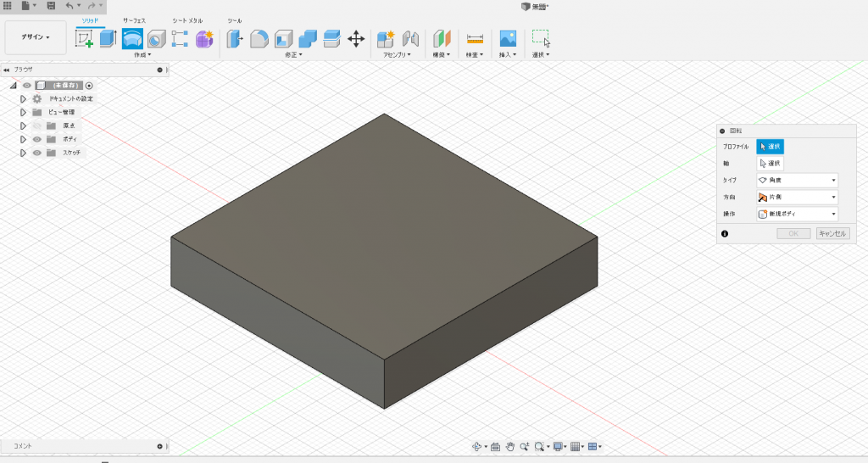Click the Viewports layout icon
Screen dimensions: 868x463
(x=593, y=446)
